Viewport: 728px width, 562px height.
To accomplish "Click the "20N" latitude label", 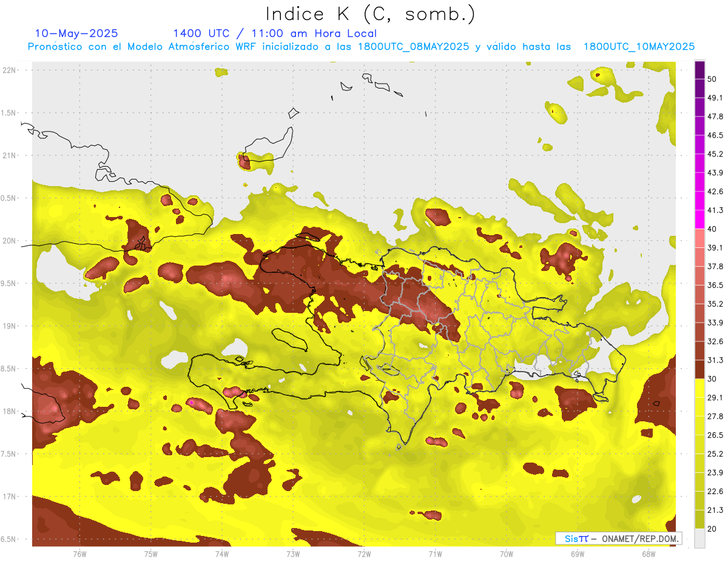I will coord(10,241).
